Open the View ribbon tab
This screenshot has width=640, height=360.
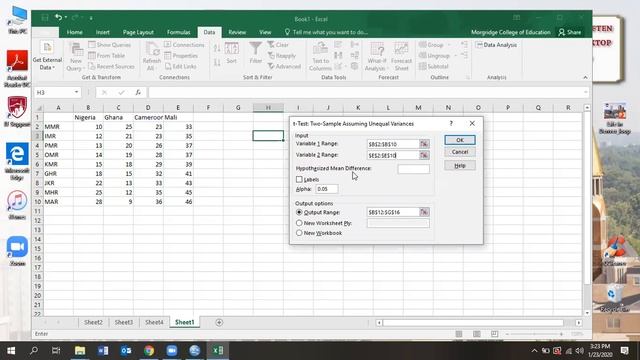[x=265, y=32]
